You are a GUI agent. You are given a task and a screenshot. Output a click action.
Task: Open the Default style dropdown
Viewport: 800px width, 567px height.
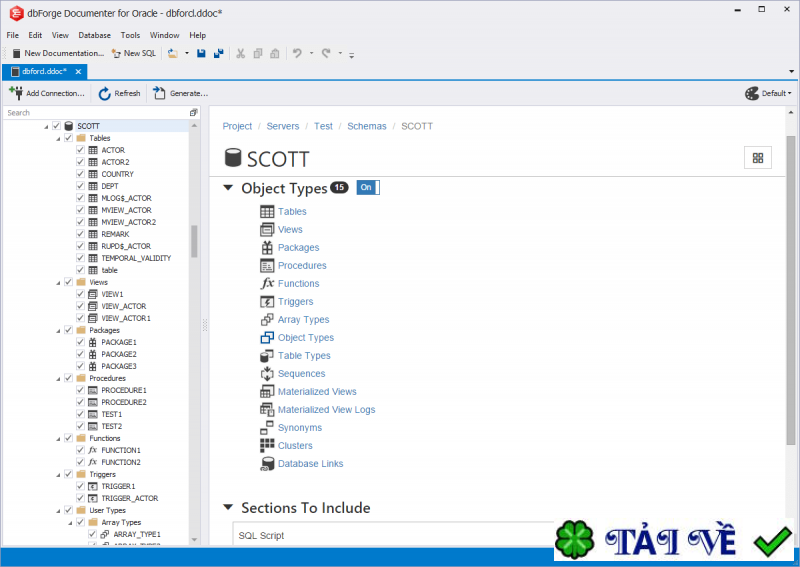point(768,93)
